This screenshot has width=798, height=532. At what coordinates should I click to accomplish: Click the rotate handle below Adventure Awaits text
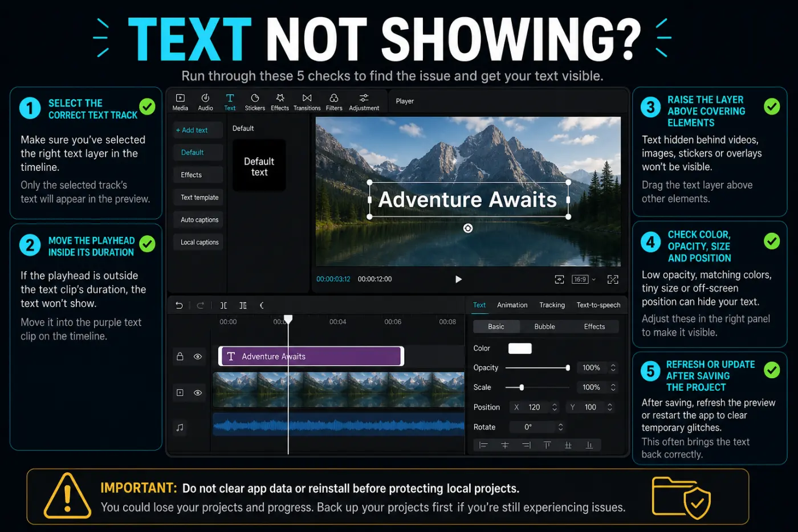468,228
